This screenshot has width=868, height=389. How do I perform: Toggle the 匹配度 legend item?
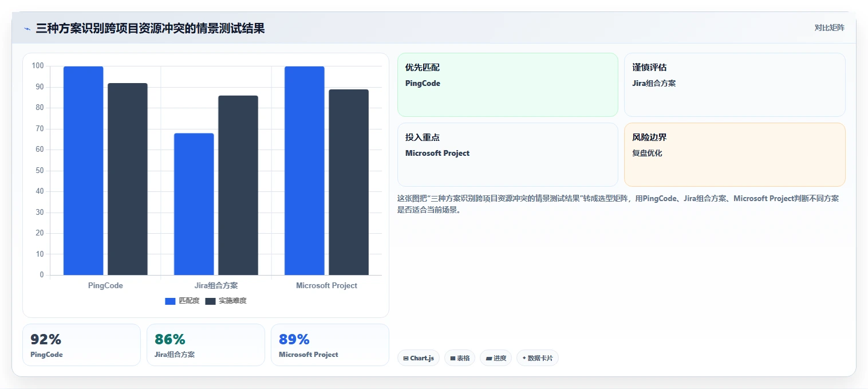coord(182,301)
